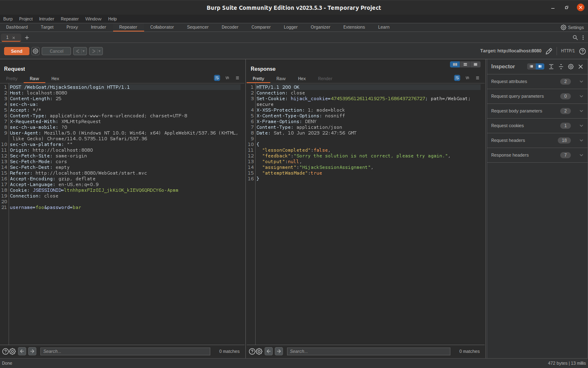Click the Send request button

click(17, 51)
